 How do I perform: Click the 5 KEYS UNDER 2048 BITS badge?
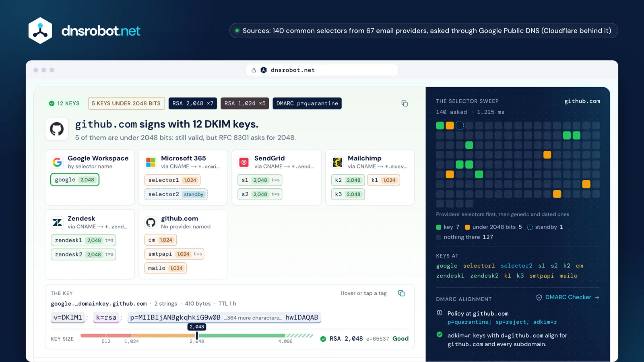tap(126, 103)
